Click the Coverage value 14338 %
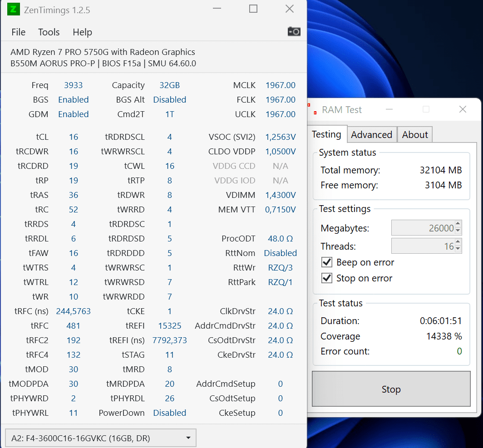 [x=444, y=336]
